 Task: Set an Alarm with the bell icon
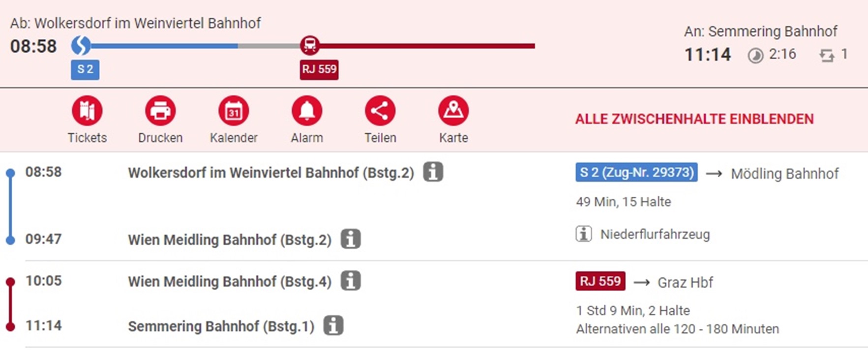(307, 111)
